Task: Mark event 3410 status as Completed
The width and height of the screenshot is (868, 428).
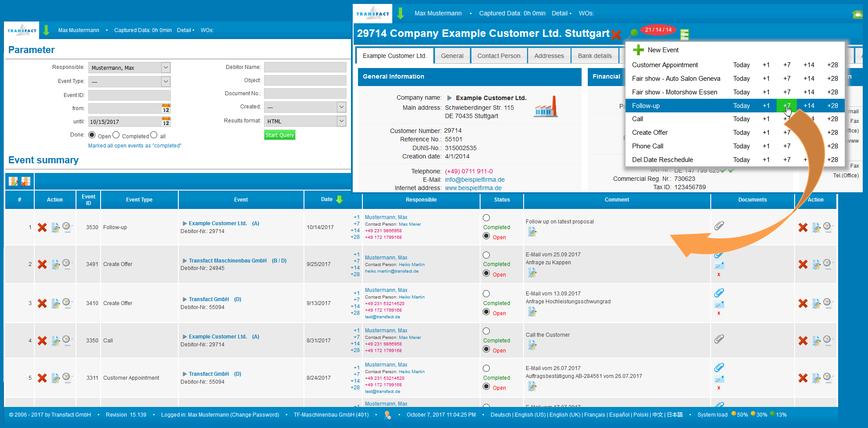Action: (x=486, y=294)
